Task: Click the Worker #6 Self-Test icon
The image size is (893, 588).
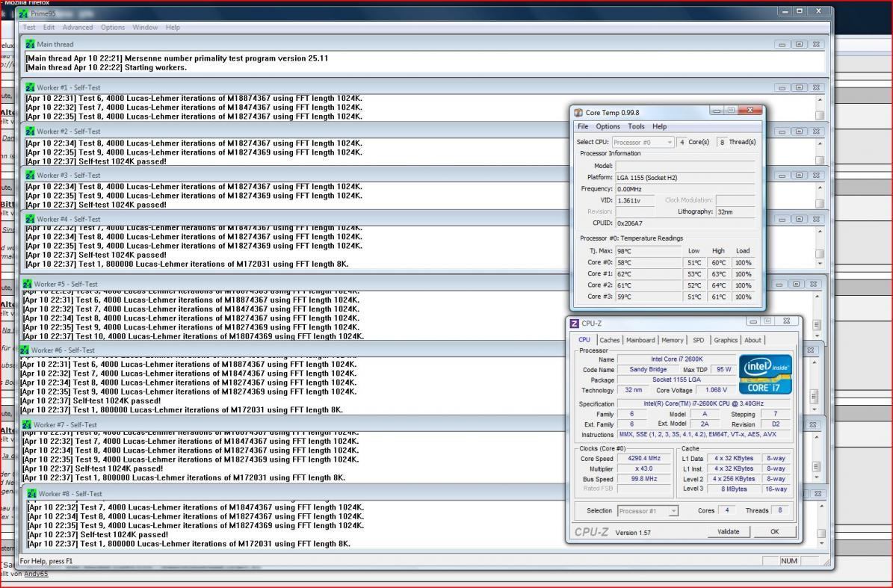Action: (x=25, y=350)
